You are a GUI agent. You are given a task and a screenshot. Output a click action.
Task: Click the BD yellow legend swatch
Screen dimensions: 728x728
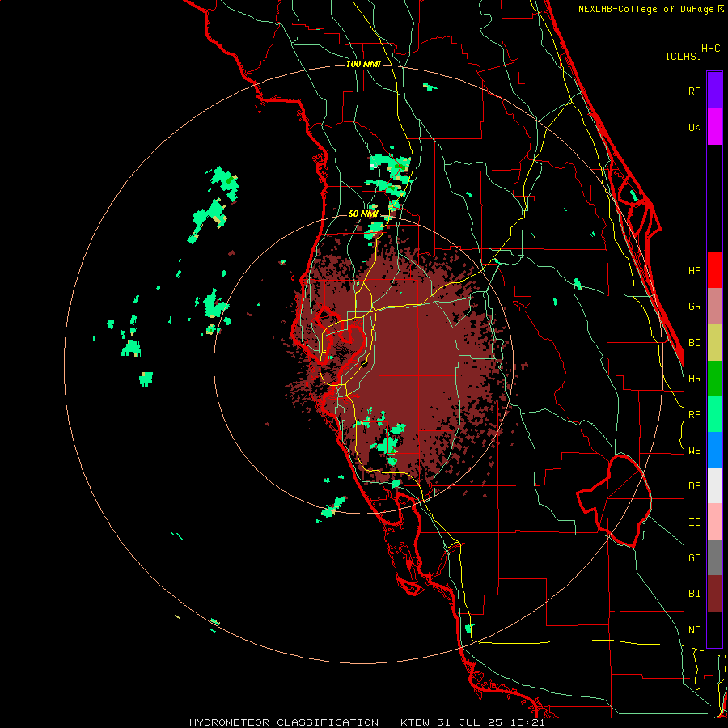point(714,342)
